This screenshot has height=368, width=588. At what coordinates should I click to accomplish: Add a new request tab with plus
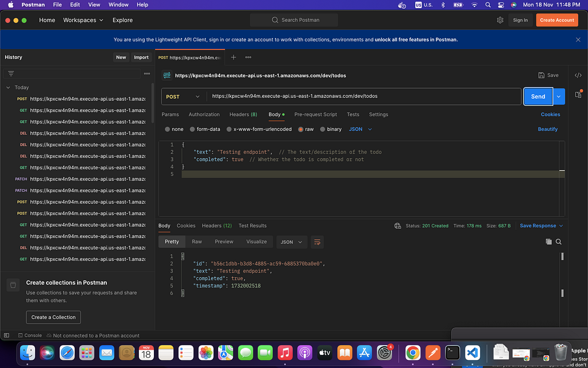point(233,57)
